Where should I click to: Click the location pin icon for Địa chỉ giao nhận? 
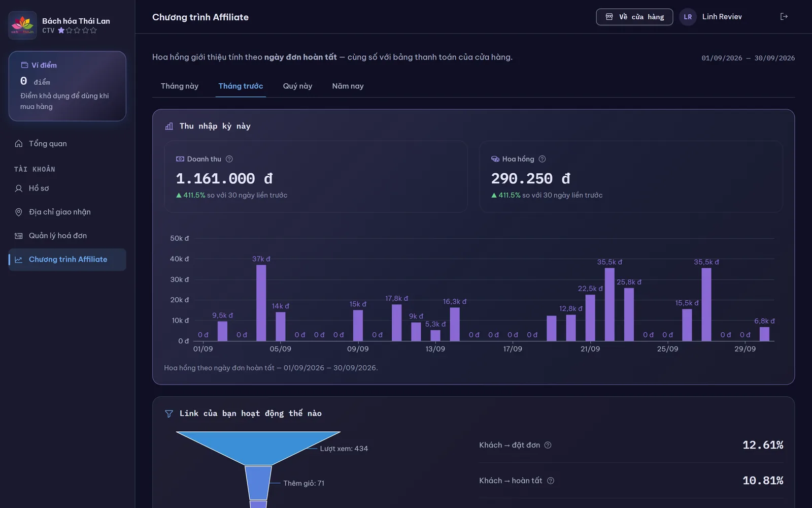[19, 212]
